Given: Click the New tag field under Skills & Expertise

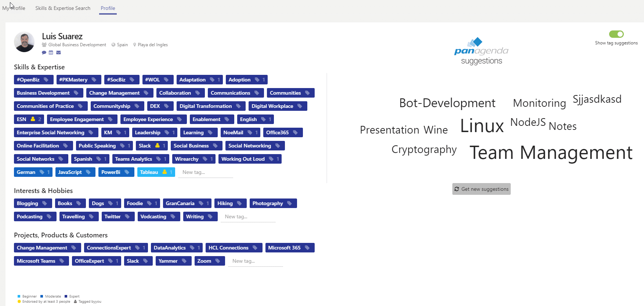Looking at the screenshot, I should 205,172.
